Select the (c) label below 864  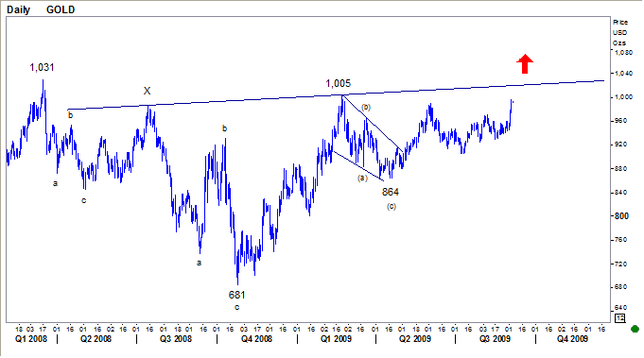point(391,206)
